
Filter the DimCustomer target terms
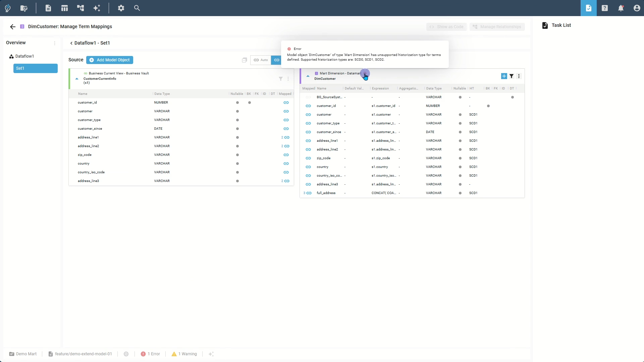(512, 76)
